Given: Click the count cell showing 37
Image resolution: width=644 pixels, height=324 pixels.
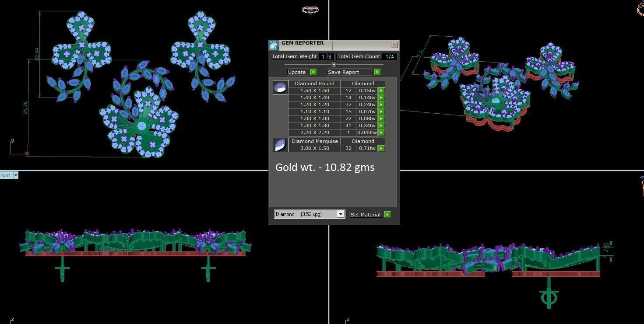Looking at the screenshot, I should coord(348,105).
